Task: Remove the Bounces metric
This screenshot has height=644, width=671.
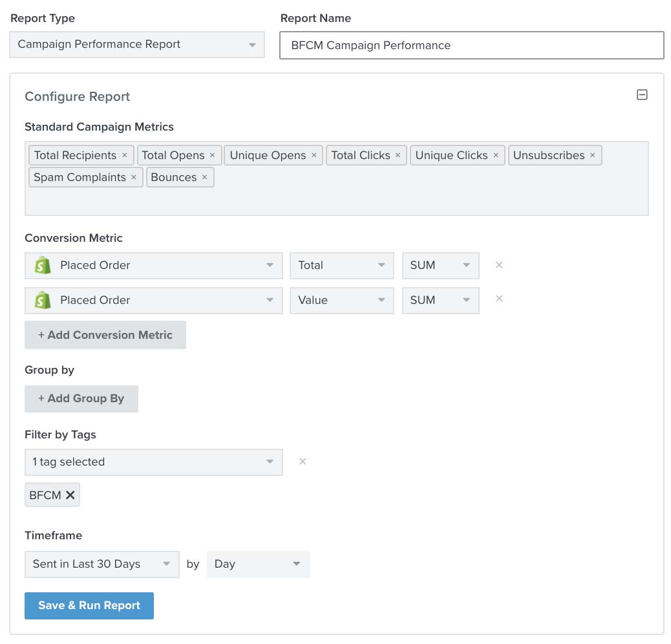Action: (204, 177)
